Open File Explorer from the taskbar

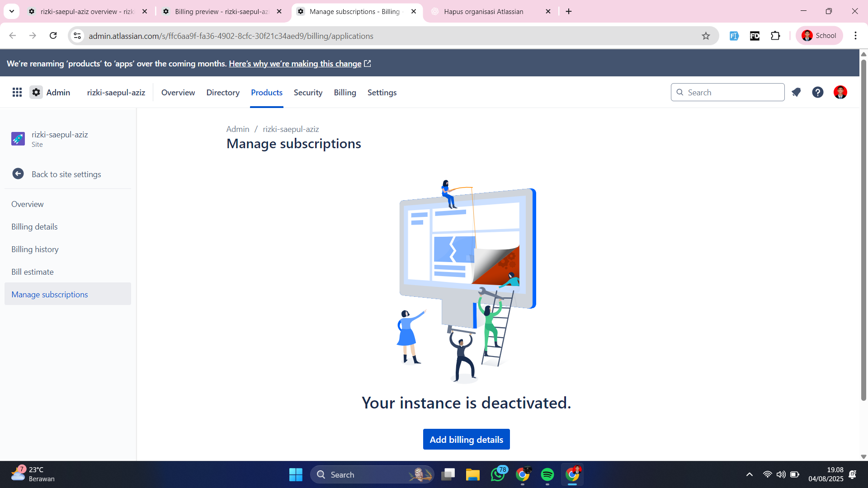pos(472,474)
